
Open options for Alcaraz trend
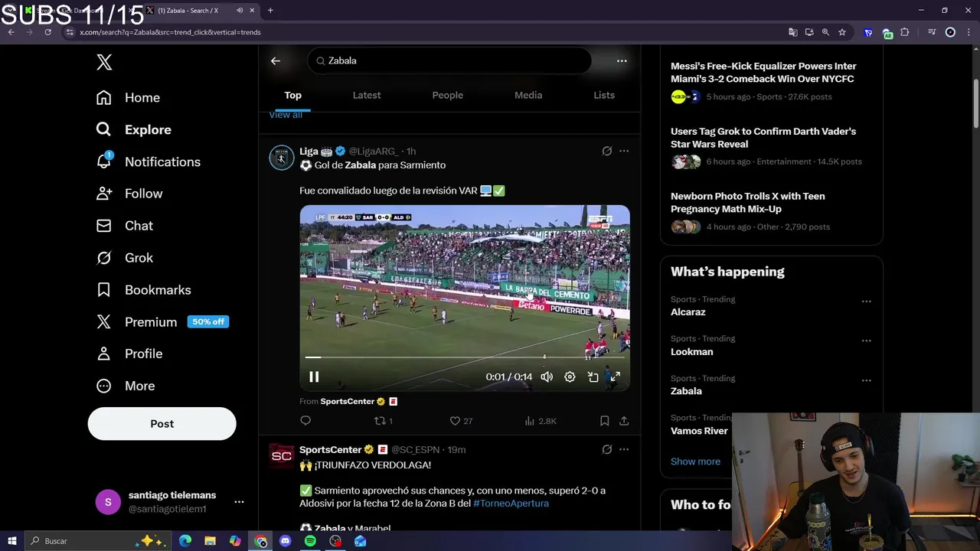pos(866,302)
